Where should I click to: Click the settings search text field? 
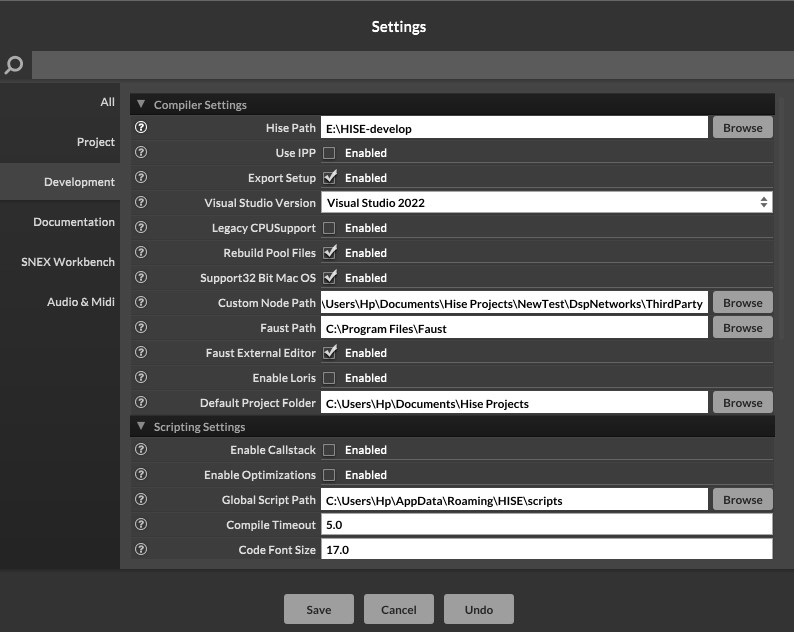click(x=410, y=66)
